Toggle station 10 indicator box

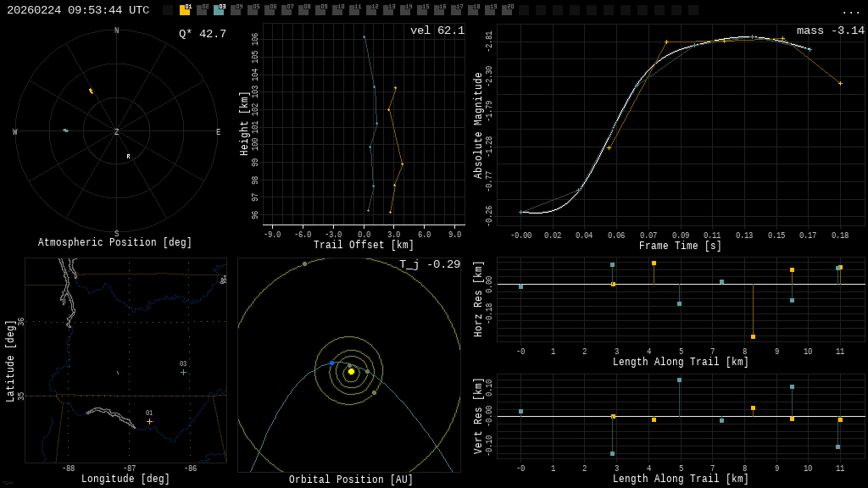(337, 10)
